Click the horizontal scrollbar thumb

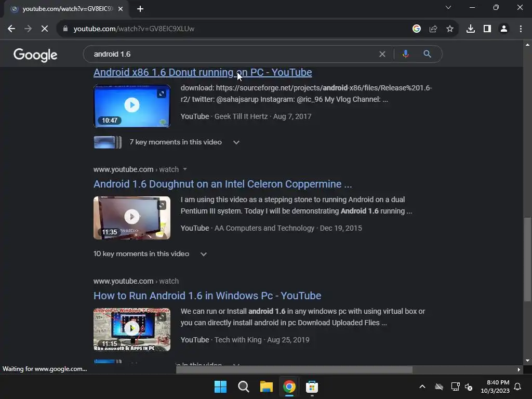[294, 369]
